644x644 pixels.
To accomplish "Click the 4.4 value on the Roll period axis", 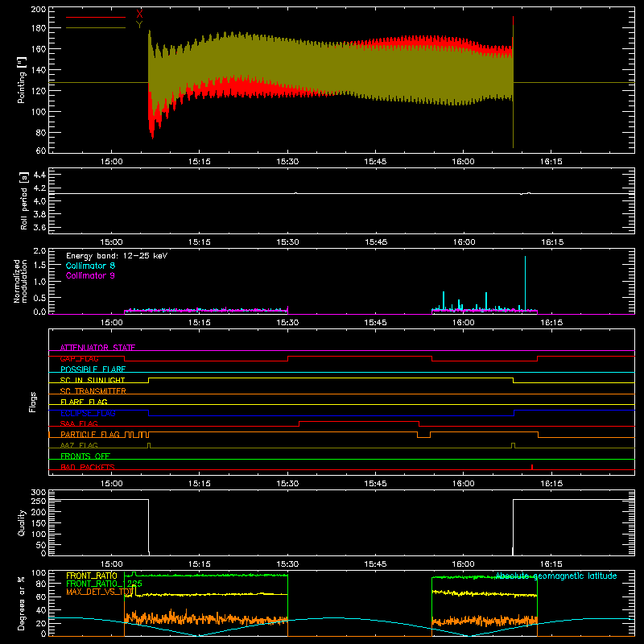I will click(39, 175).
